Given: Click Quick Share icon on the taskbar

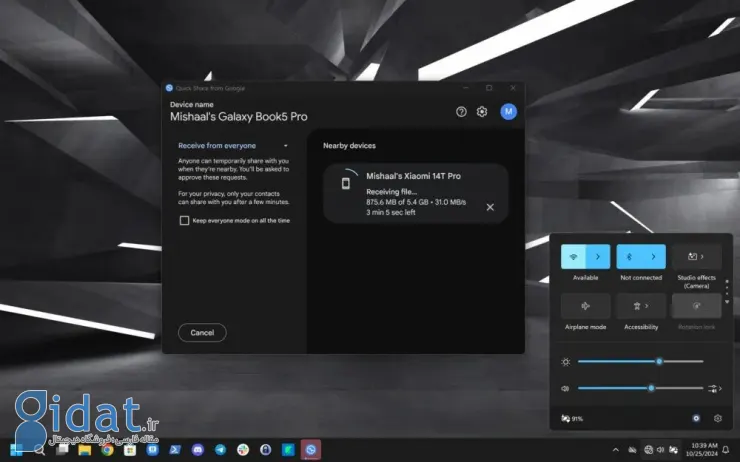Looking at the screenshot, I should pyautogui.click(x=311, y=450).
